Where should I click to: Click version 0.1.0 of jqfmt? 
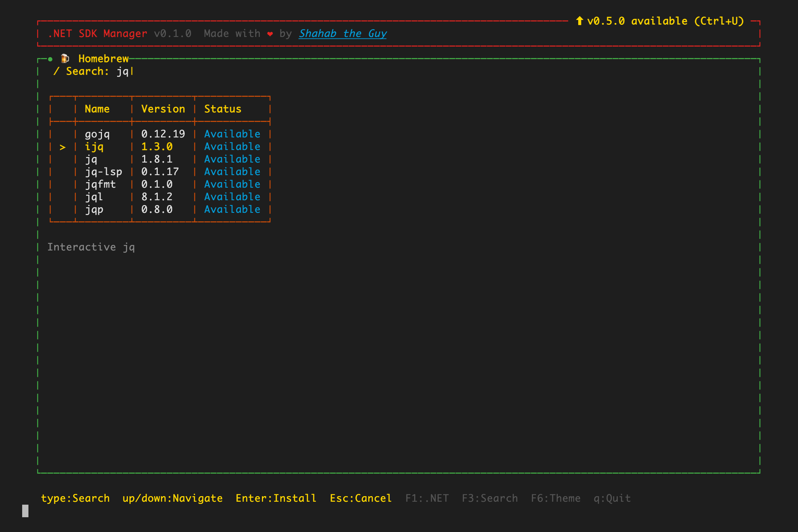point(157,184)
